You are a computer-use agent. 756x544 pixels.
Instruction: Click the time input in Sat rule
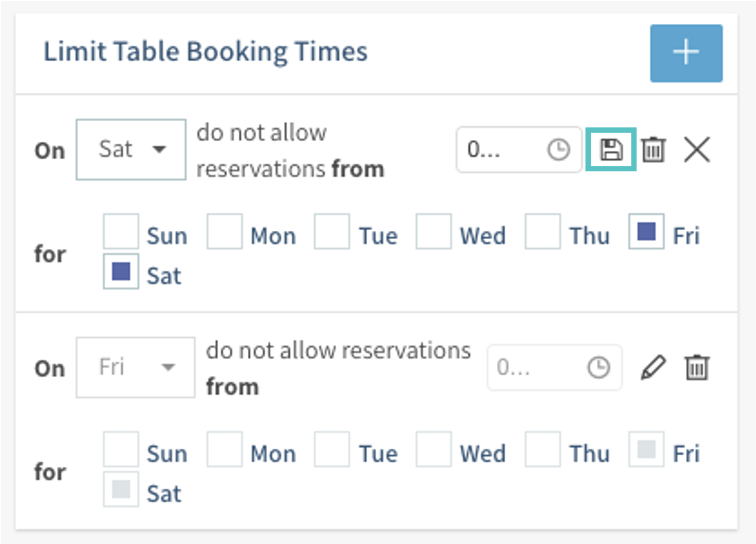tap(500, 150)
